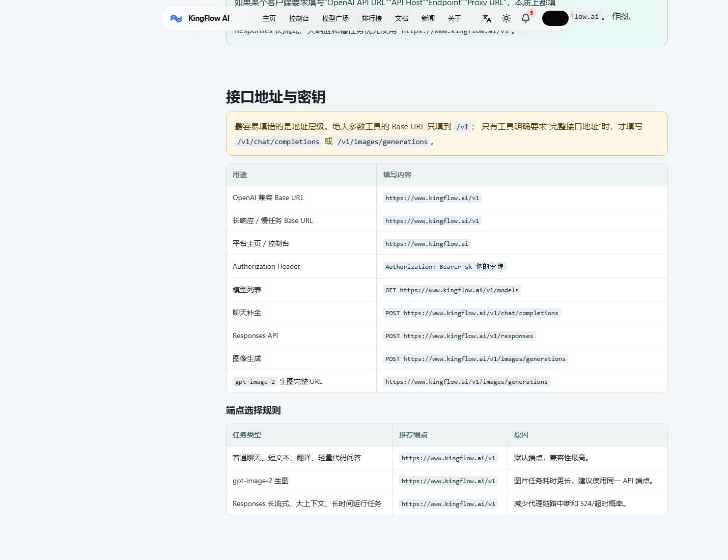Open 关于 in the navbar
The width and height of the screenshot is (728, 560).
(455, 18)
